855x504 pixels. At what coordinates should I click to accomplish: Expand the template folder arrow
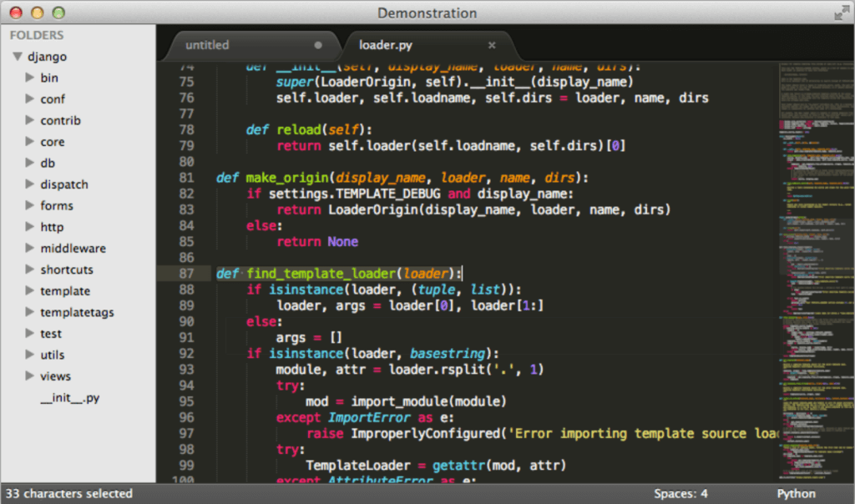point(30,290)
